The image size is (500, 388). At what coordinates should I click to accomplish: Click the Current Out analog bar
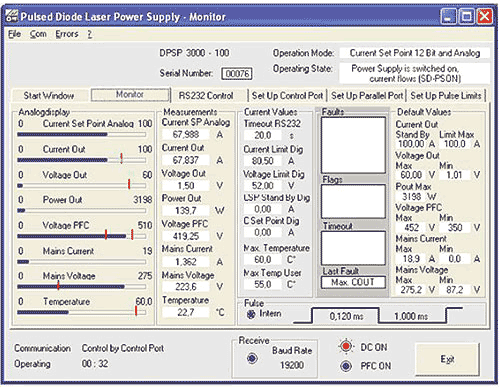point(82,160)
